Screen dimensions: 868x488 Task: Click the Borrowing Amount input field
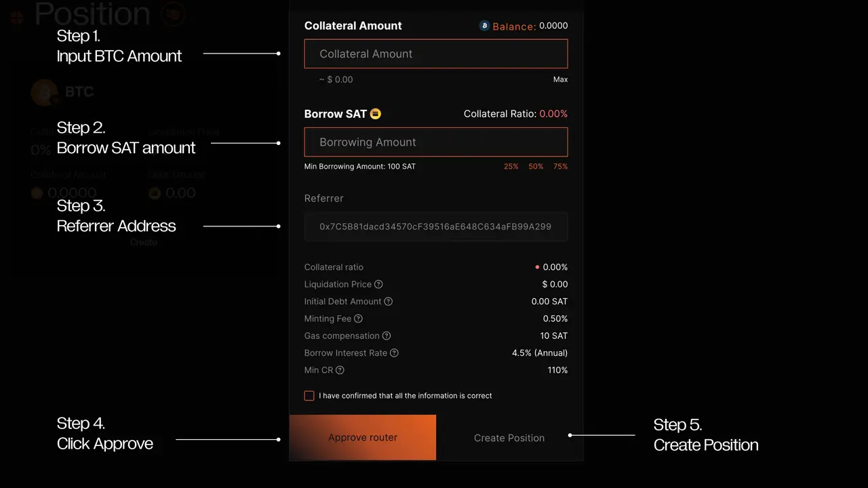click(435, 142)
